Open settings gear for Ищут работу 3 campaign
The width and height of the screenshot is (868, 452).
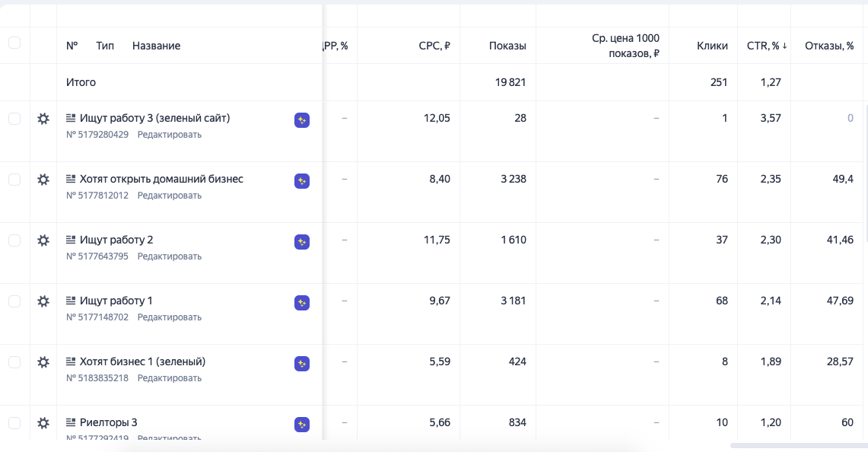click(x=43, y=119)
